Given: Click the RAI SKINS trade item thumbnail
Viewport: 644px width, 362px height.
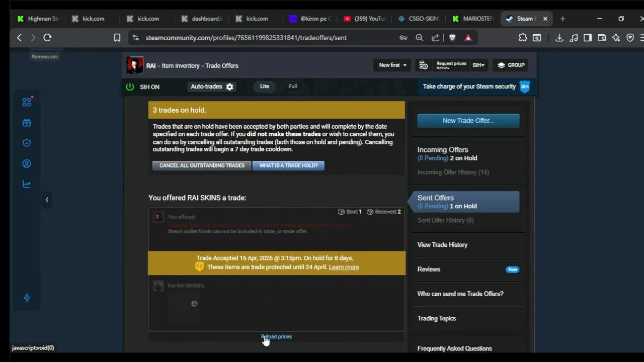Looking at the screenshot, I should [x=184, y=307].
